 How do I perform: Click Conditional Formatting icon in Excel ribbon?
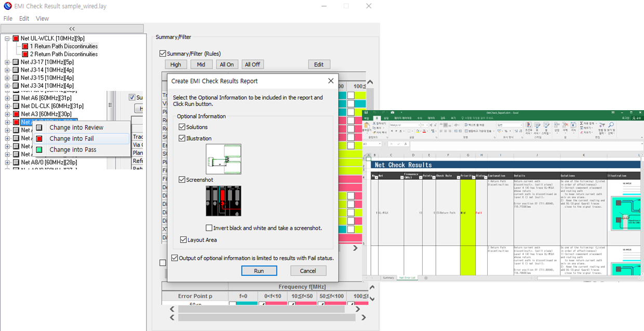pyautogui.click(x=529, y=125)
